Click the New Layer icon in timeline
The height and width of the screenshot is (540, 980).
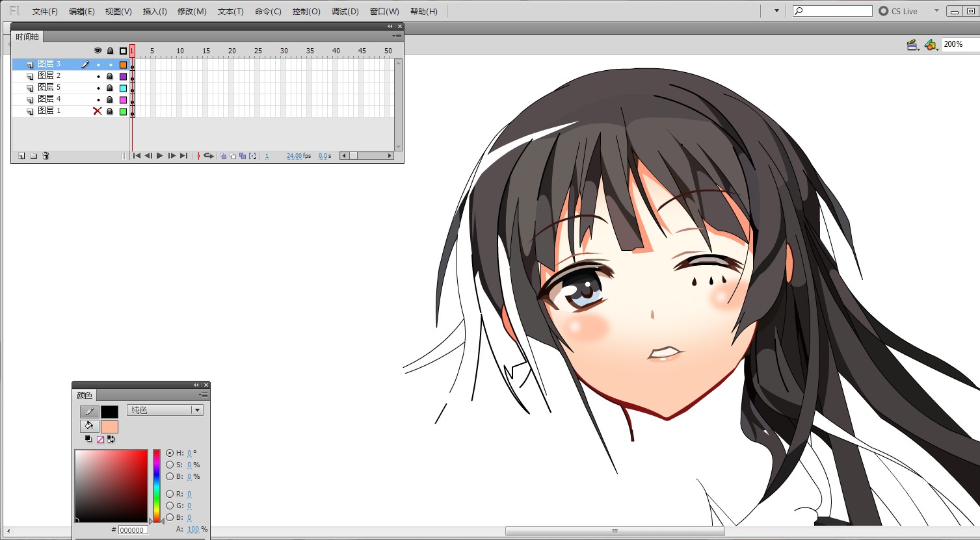pos(21,156)
